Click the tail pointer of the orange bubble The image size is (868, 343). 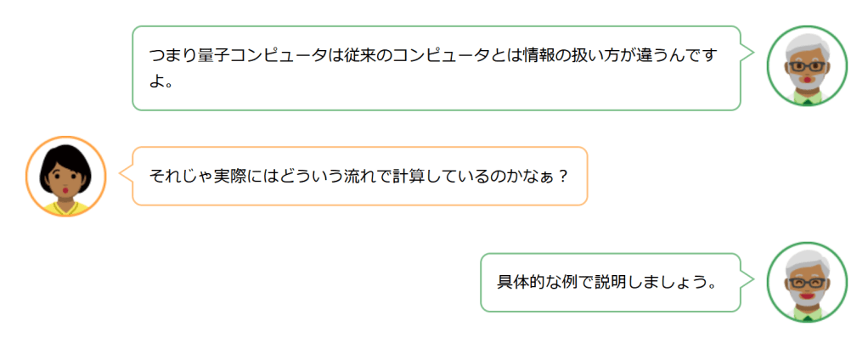[126, 174]
